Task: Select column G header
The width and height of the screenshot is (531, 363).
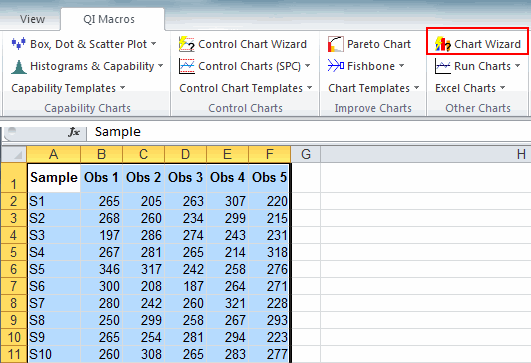Action: click(306, 154)
